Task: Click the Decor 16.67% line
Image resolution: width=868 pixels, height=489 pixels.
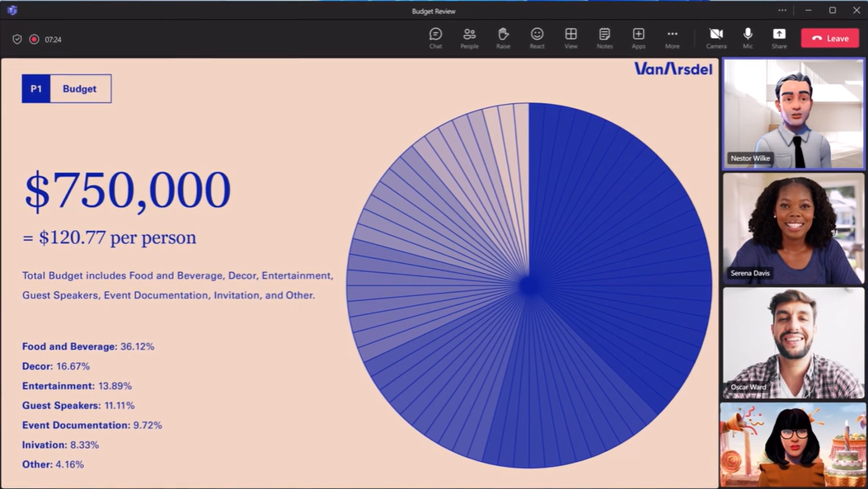Action: (56, 366)
